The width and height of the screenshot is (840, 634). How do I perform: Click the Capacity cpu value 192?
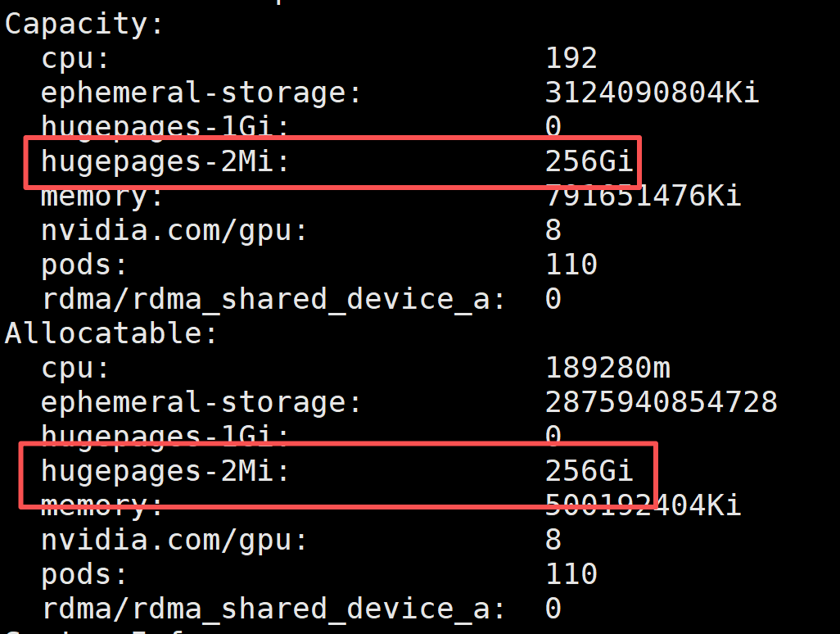coord(571,58)
